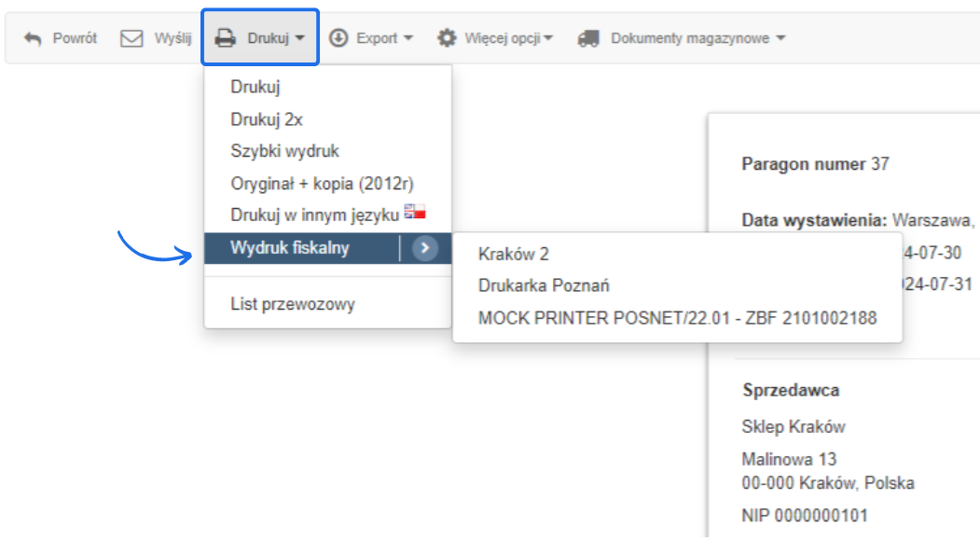Screen dimensions: 980x541
Task: Select Drukuj 2x menu entry
Action: coord(327,119)
